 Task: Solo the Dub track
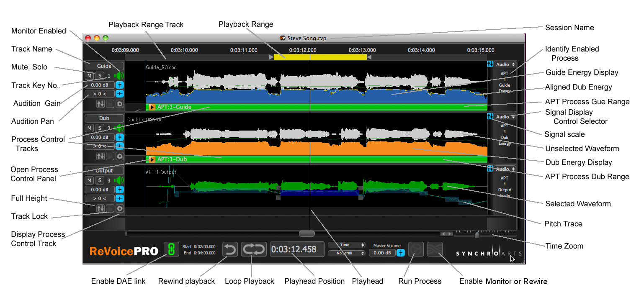pyautogui.click(x=100, y=128)
